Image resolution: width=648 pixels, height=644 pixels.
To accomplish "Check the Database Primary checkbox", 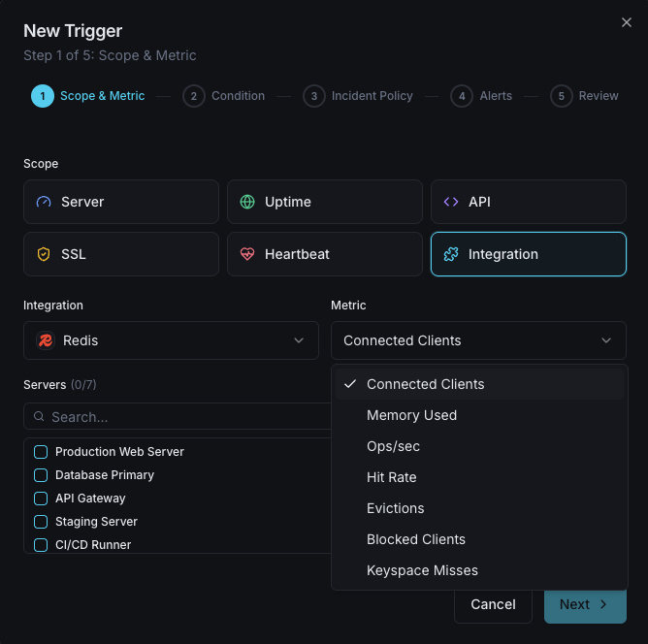I will (41, 475).
